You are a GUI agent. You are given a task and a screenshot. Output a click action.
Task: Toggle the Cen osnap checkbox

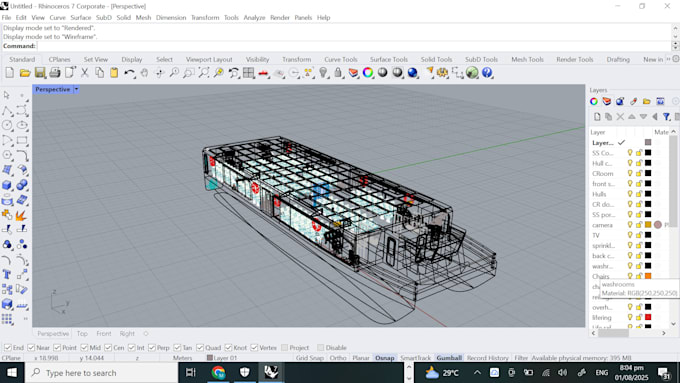108,347
